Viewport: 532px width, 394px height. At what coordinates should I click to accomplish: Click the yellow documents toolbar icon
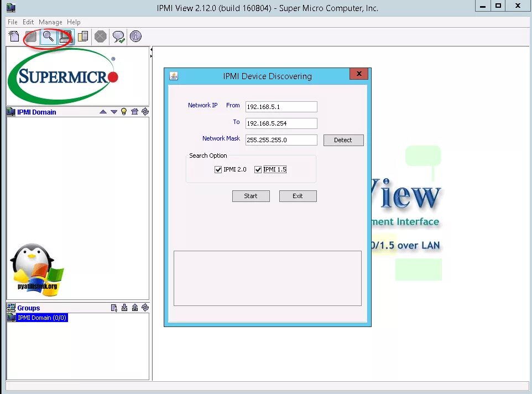[x=83, y=37]
